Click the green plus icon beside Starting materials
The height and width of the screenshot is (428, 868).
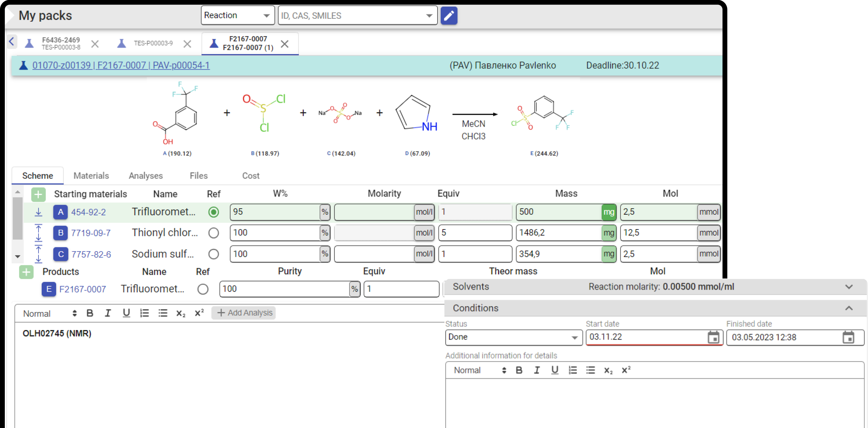point(38,194)
